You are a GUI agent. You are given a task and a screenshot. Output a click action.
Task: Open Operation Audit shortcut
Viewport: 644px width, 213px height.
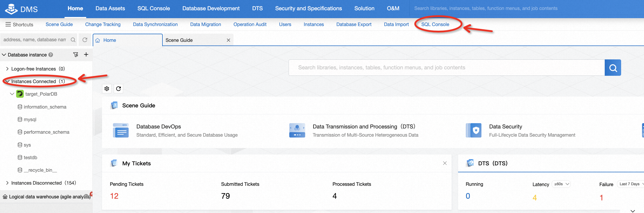pyautogui.click(x=250, y=24)
